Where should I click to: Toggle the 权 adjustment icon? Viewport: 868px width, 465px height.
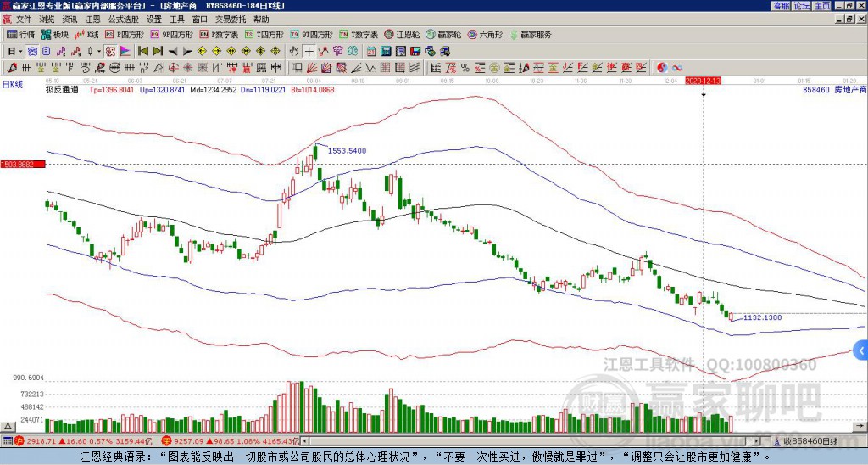pyautogui.click(x=110, y=52)
